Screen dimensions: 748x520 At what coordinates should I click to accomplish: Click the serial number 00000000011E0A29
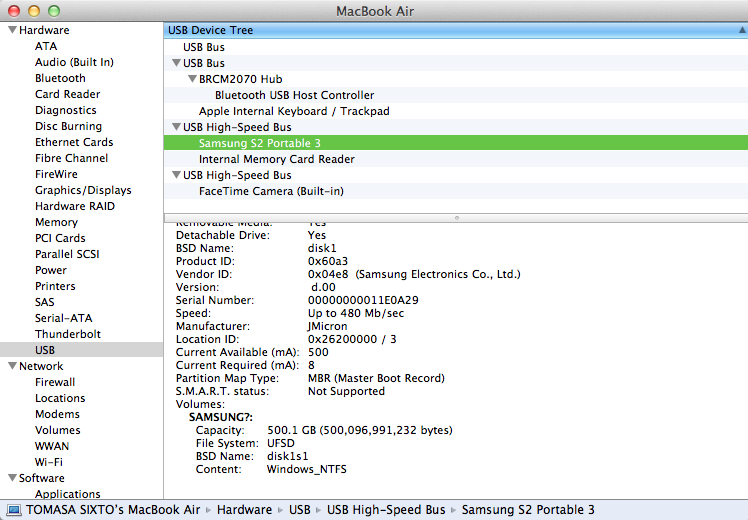point(363,300)
